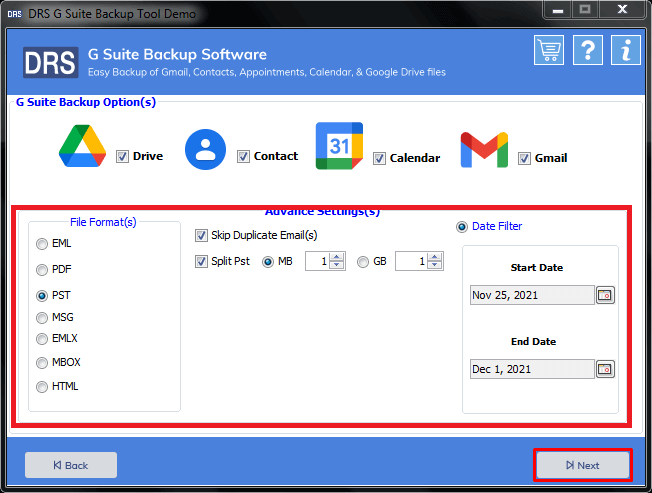Click the End Date label

click(x=533, y=342)
